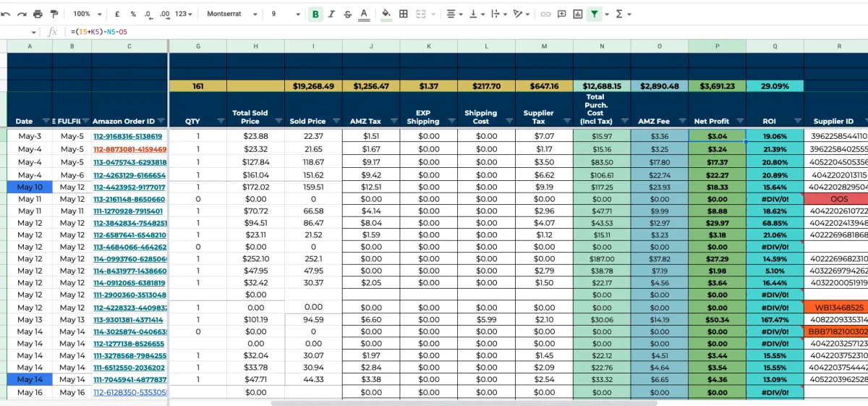Toggle bold formatting
Viewport: 868px width, 406px height.
315,14
